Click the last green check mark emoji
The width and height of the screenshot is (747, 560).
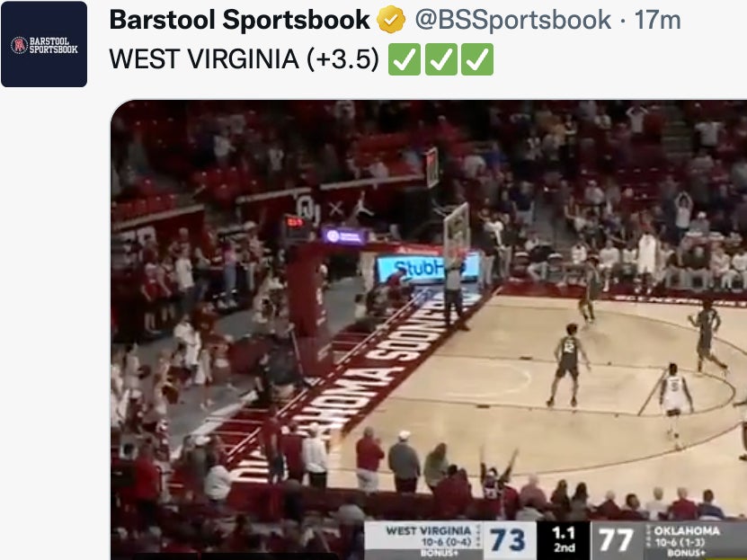[477, 59]
